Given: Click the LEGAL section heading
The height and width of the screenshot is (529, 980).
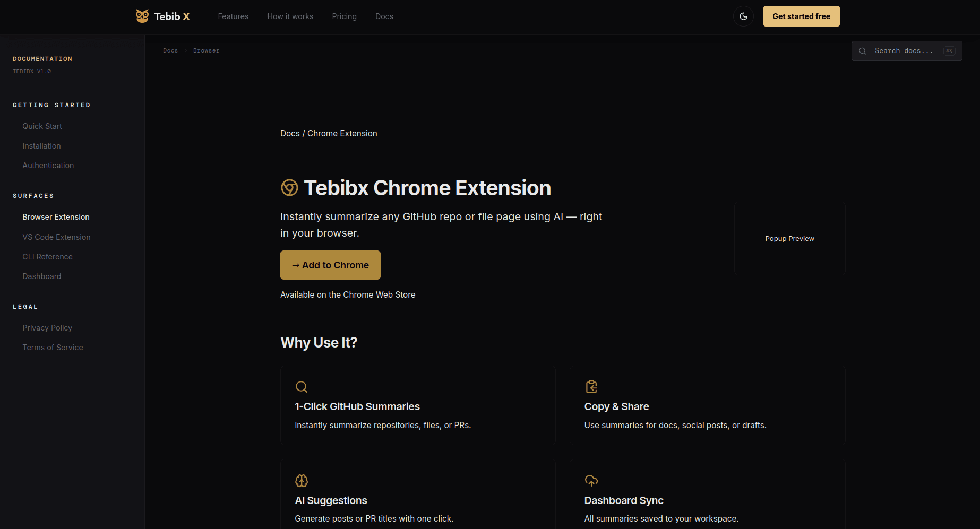Looking at the screenshot, I should [x=25, y=307].
